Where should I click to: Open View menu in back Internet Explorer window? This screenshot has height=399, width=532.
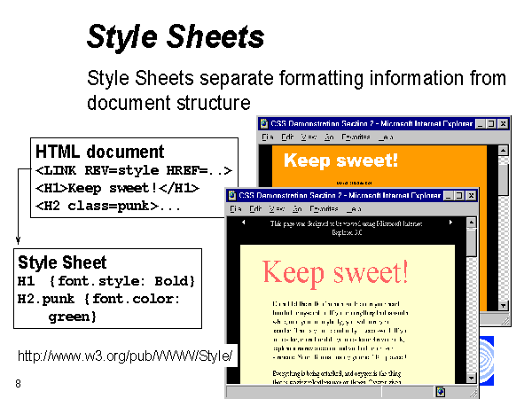[309, 137]
